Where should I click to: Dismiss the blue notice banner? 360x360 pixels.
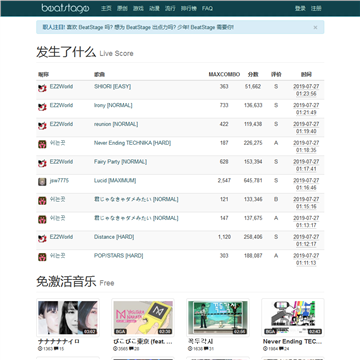coord(315,28)
